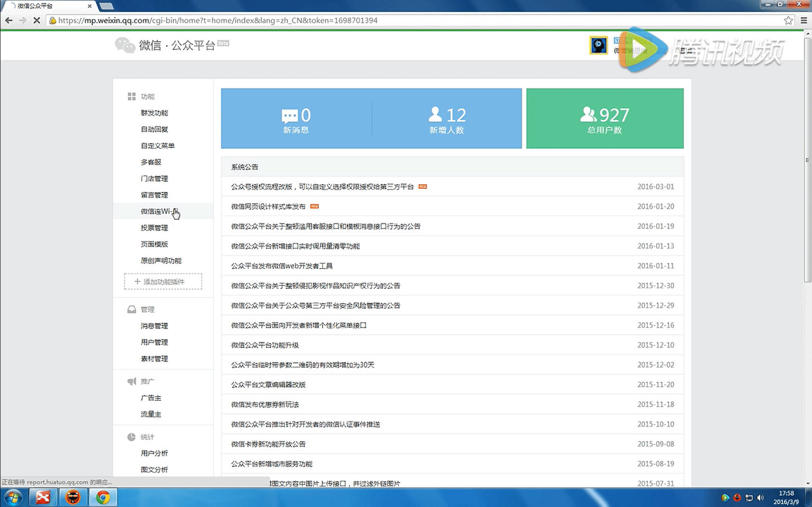This screenshot has width=812, height=507.
Task: Open announcement 公众平台文章编辑器改版
Action: click(268, 384)
